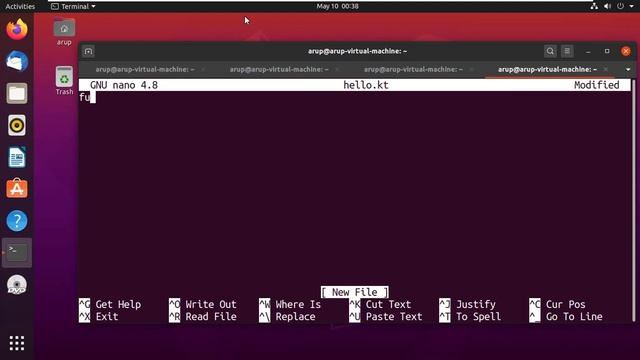640x360 pixels.
Task: Open LibreOffice Writer from the dock
Action: tap(17, 157)
